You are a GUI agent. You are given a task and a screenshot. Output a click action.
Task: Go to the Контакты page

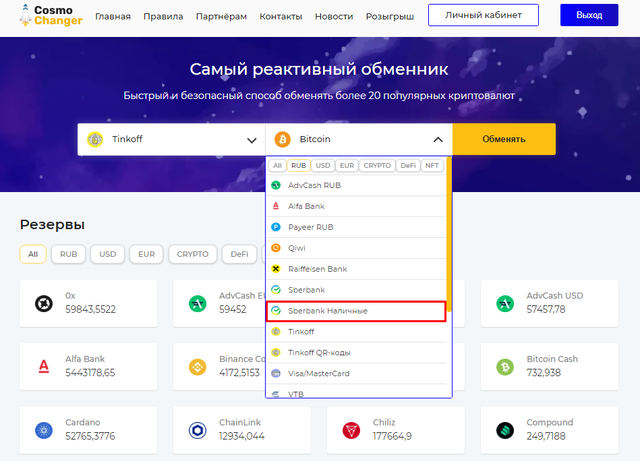[x=281, y=17]
